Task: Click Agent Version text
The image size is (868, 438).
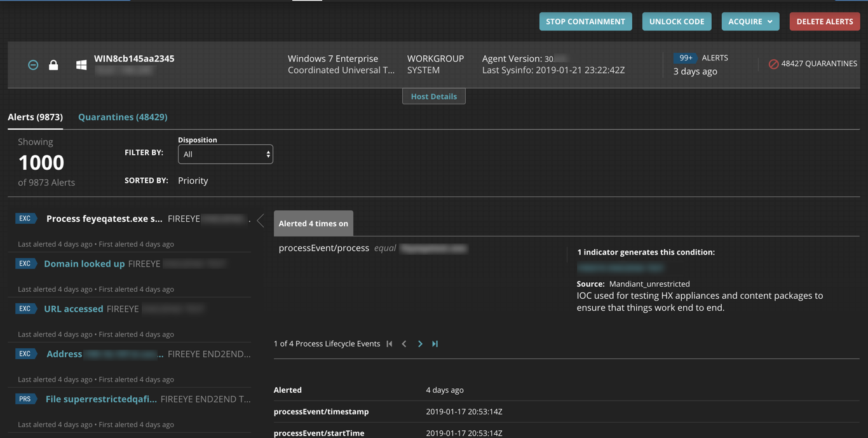Action: (x=518, y=58)
